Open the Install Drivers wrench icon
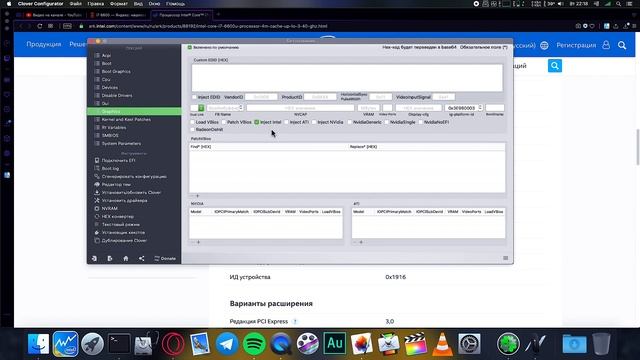The image size is (640, 360). [97, 200]
